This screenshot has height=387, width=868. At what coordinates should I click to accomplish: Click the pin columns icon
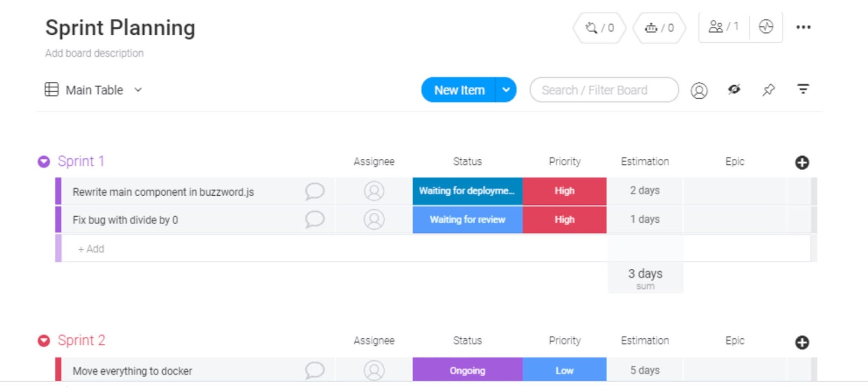tap(769, 90)
